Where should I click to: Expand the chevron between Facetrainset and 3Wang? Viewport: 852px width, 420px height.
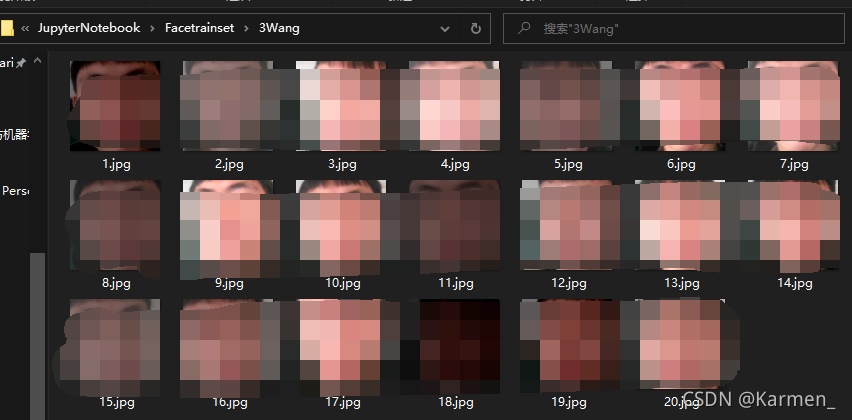point(247,28)
